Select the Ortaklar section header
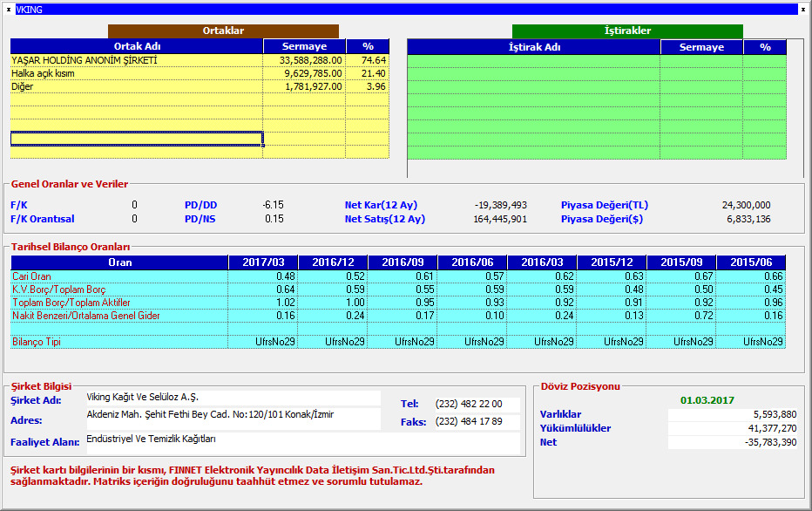This screenshot has width=812, height=511. 223,31
